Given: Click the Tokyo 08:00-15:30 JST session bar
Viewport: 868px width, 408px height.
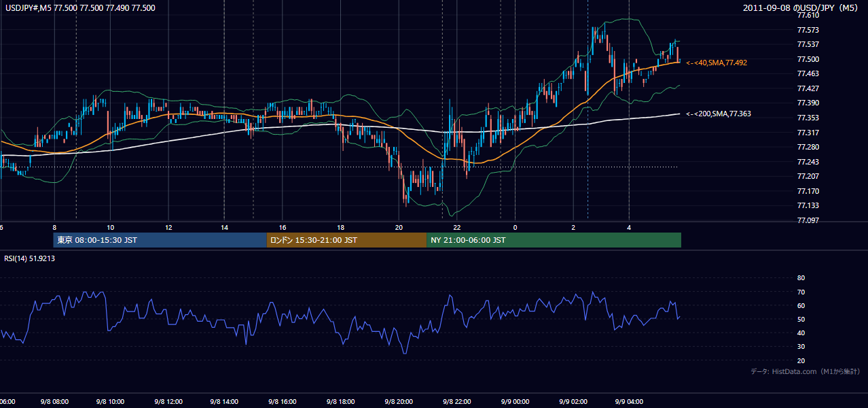Looking at the screenshot, I should click(160, 240).
